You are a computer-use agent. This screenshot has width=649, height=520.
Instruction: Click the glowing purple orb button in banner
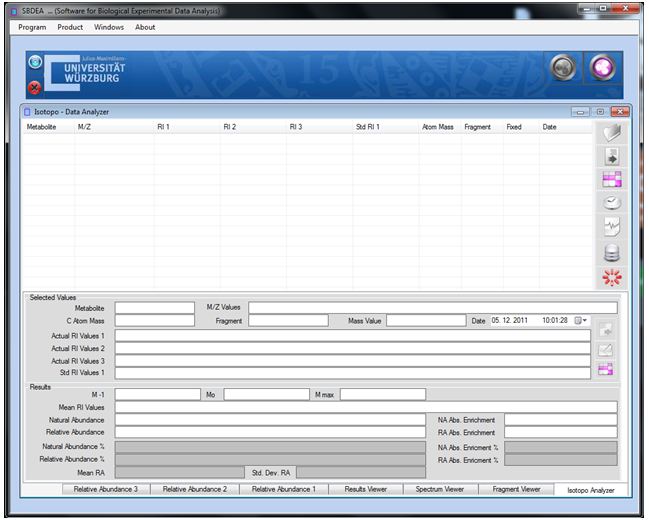[x=602, y=68]
